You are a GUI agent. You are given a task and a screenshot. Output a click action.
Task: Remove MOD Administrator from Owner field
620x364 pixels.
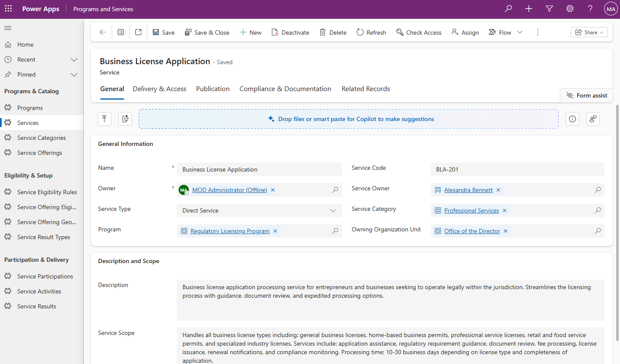coord(273,190)
